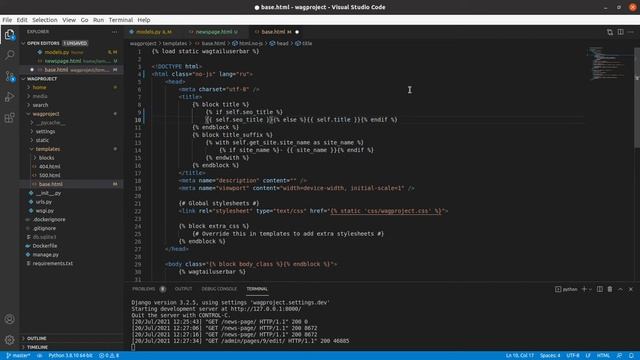Image resolution: width=640 pixels, height=360 pixels.
Task: Open the Search view in activity bar
Action: 9,55
